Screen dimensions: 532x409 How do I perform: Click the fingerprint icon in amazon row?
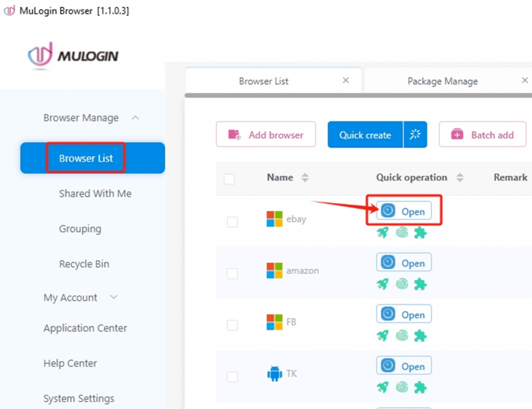402,284
